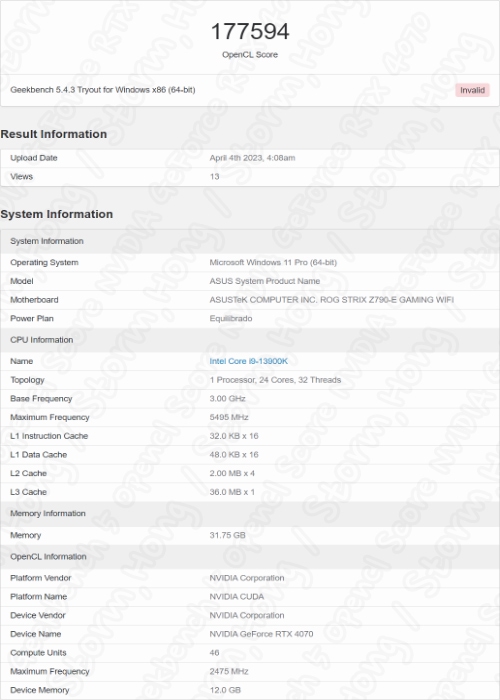Click the 'Topology' row label

coord(27,380)
